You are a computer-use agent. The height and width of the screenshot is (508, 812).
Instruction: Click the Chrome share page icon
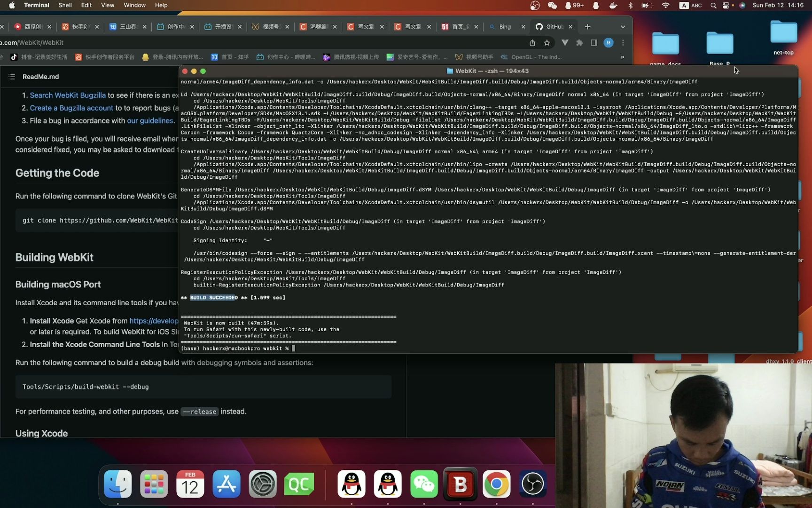(532, 43)
